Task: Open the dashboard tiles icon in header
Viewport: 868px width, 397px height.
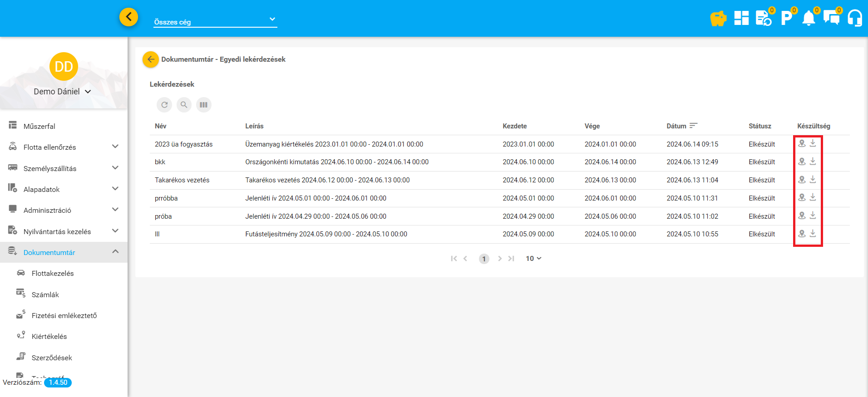Action: click(741, 18)
